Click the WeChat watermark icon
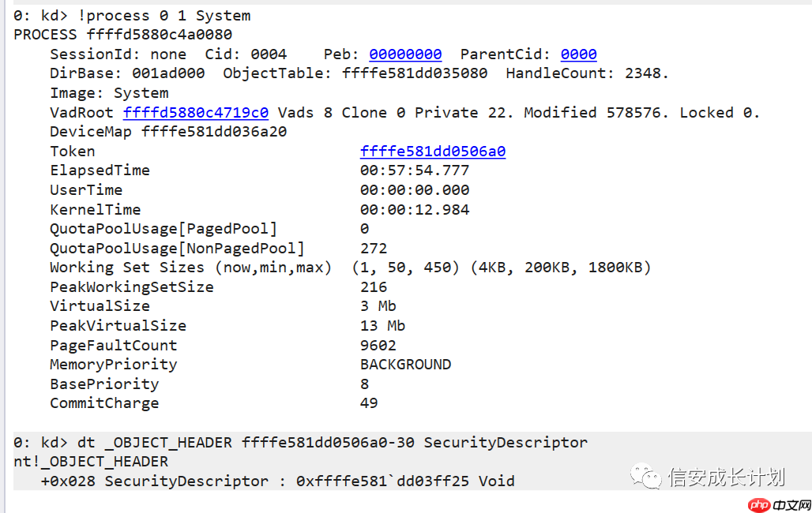 pos(650,477)
